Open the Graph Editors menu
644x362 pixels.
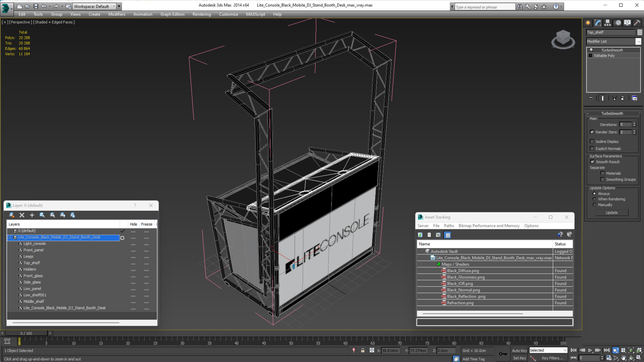coord(172,14)
